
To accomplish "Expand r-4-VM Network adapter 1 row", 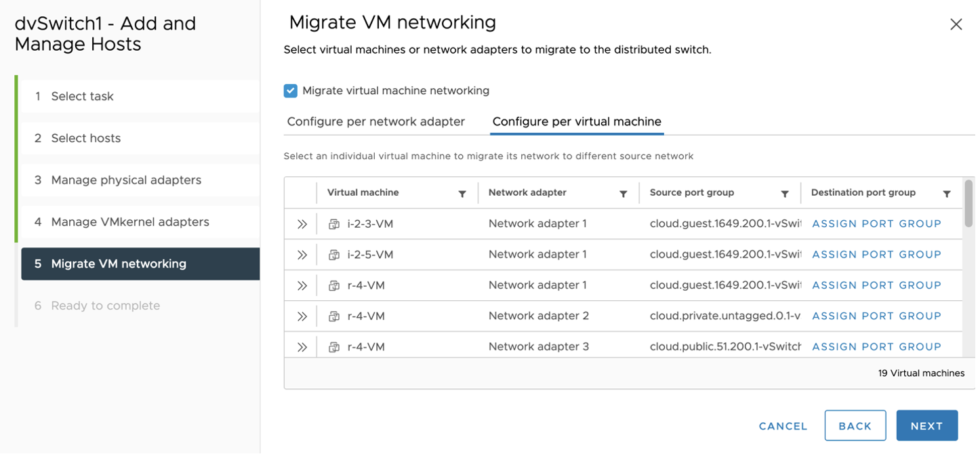I will (302, 286).
